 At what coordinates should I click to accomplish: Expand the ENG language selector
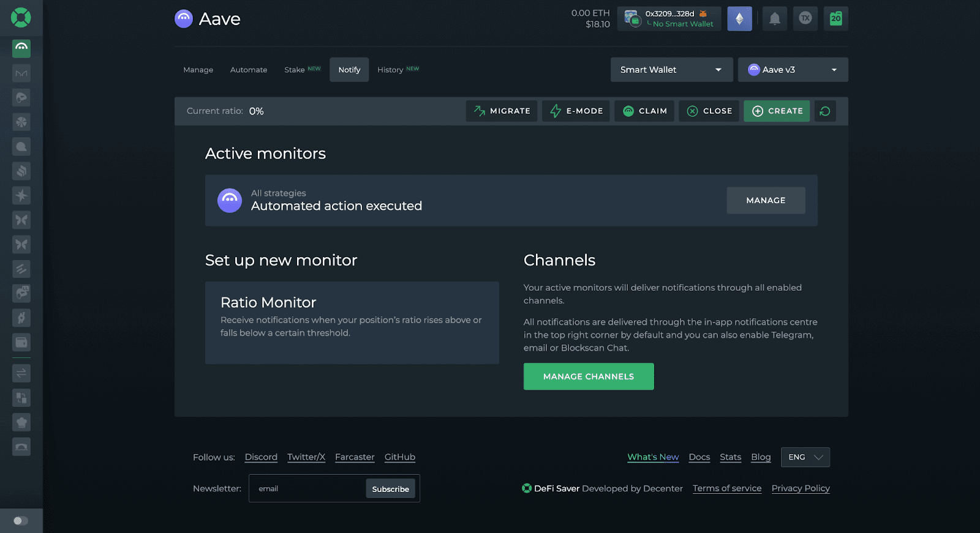(805, 457)
